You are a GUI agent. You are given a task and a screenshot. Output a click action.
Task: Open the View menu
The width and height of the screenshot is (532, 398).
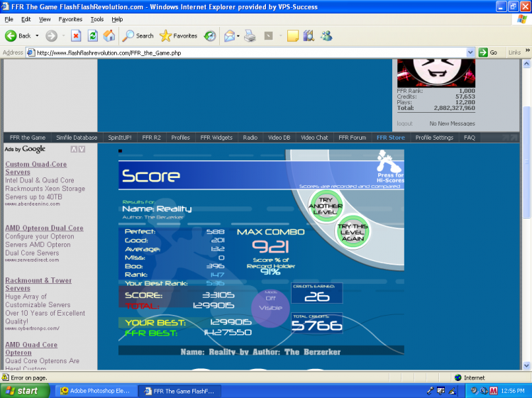pos(45,19)
